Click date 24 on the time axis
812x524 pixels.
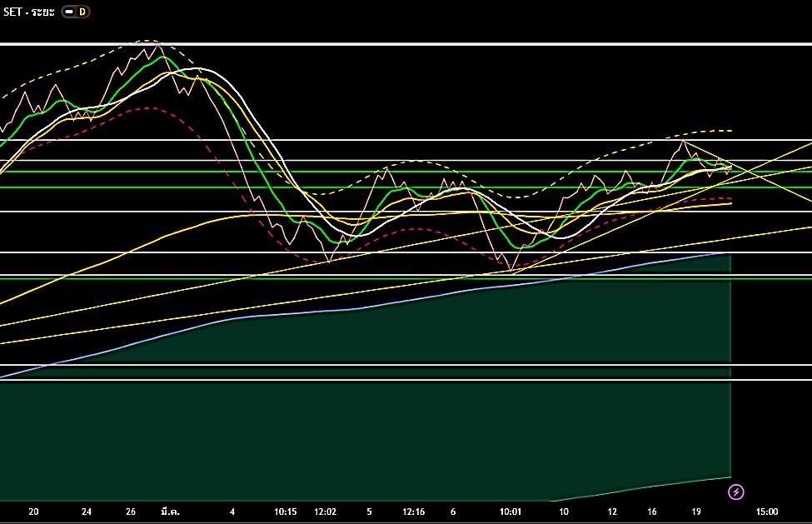point(87,512)
